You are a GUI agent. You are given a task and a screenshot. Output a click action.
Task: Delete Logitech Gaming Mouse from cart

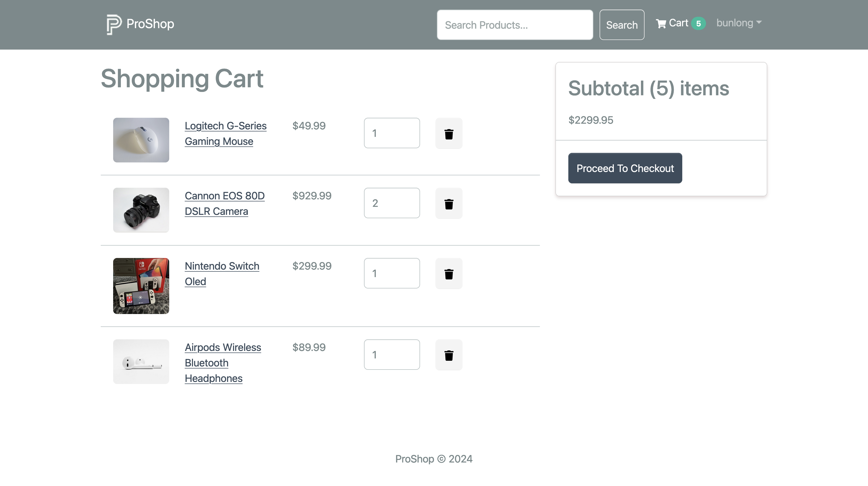click(x=448, y=133)
